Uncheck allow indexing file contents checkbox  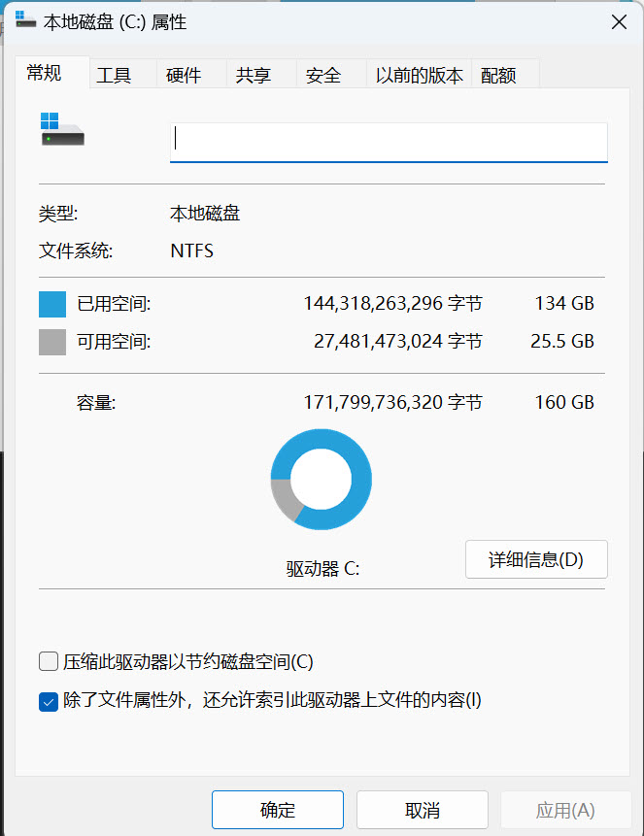[x=48, y=702]
